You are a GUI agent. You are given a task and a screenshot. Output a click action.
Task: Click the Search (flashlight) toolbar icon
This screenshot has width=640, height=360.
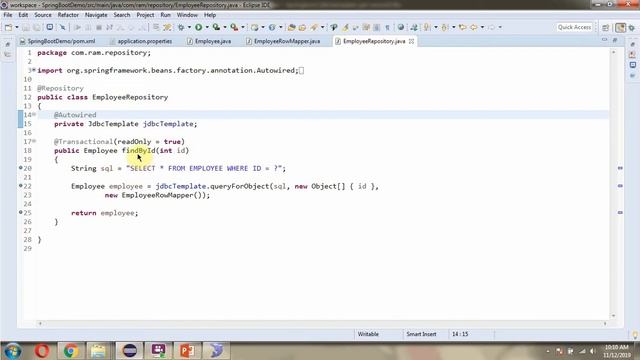click(x=313, y=27)
